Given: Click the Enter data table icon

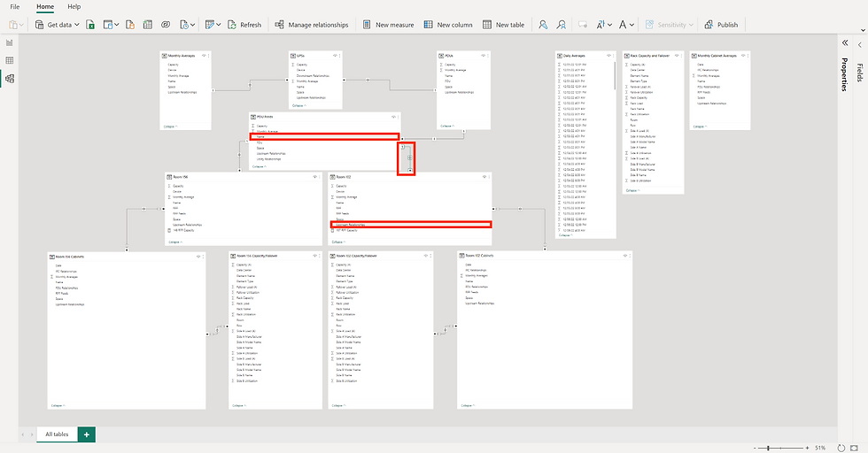Looking at the screenshot, I should tap(147, 25).
